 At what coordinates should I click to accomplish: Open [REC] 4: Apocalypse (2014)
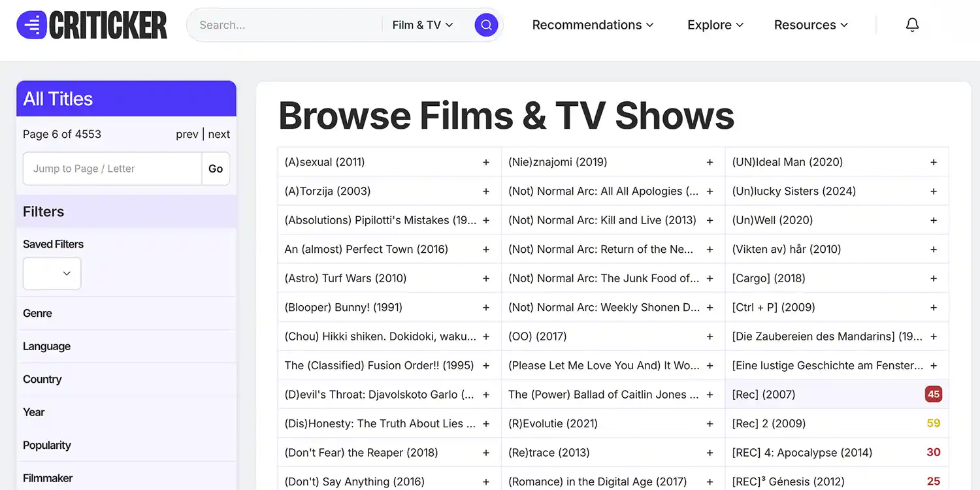click(x=802, y=453)
